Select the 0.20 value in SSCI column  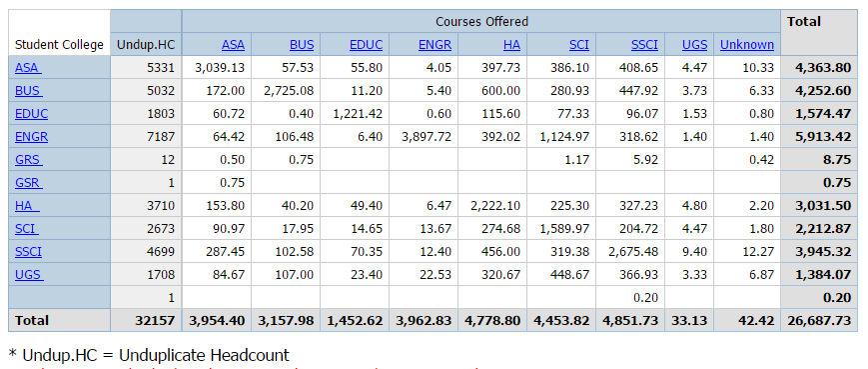click(x=646, y=298)
